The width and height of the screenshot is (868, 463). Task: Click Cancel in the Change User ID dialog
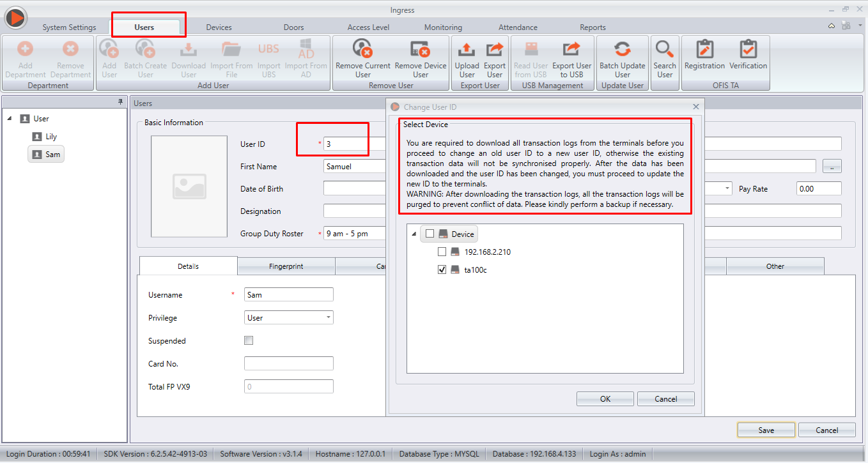(x=666, y=398)
